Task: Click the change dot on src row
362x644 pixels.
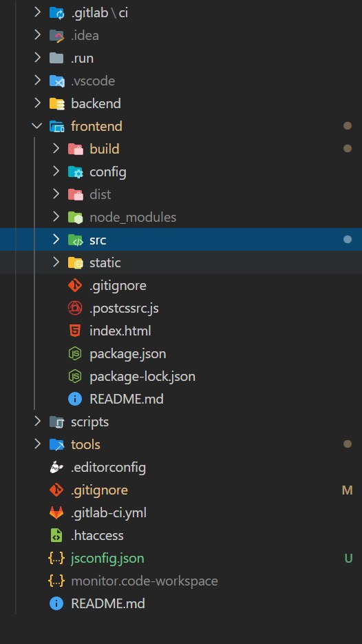Action: [348, 240]
